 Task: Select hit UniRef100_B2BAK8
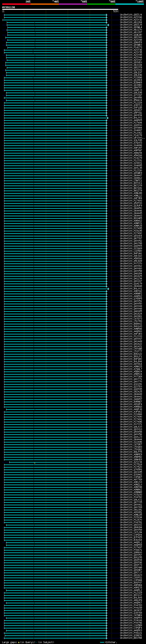pyautogui.click(x=131, y=83)
